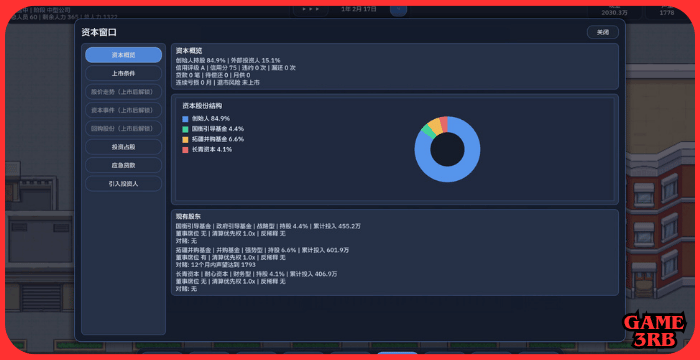Open the locked 资本事件 tab

point(123,110)
